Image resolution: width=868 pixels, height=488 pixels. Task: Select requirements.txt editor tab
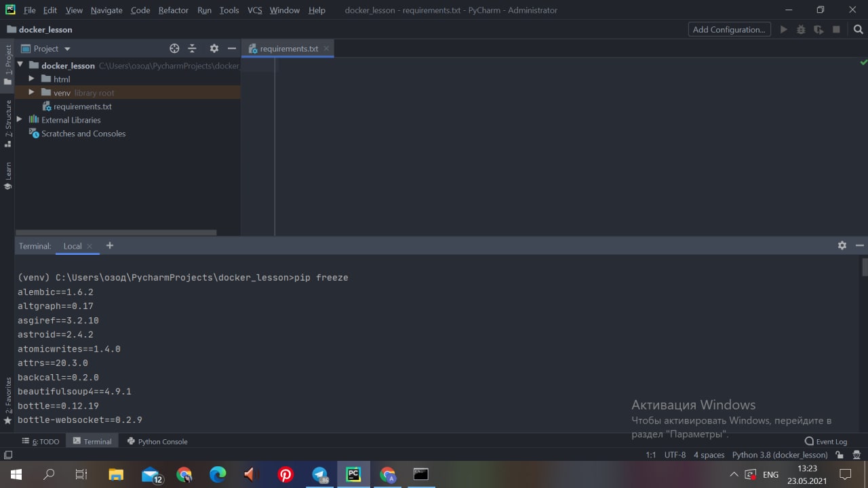289,49
